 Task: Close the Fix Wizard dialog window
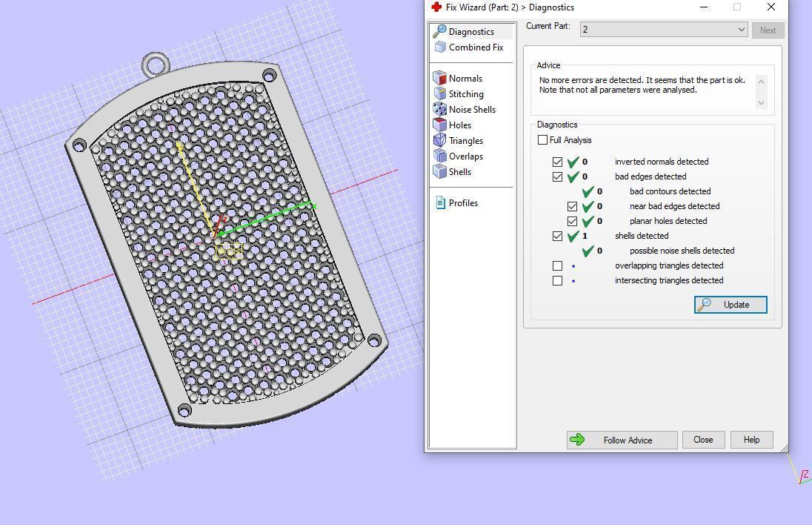(x=771, y=7)
